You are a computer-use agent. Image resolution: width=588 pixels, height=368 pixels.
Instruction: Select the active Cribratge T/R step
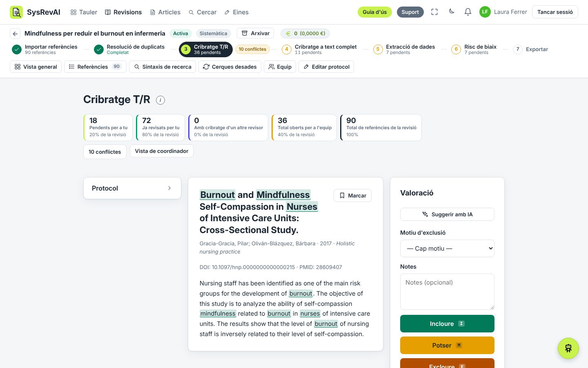tap(206, 49)
